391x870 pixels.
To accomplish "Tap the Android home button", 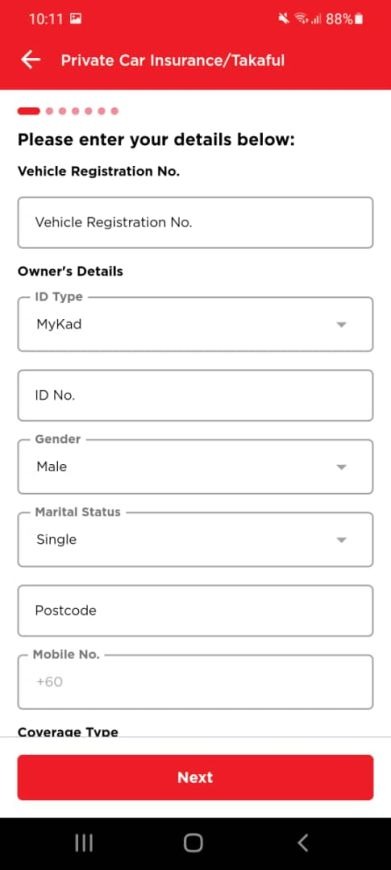I will tap(193, 843).
